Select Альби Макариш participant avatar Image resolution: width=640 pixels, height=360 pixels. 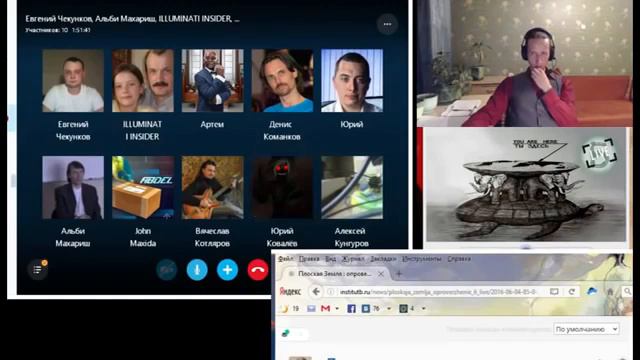tap(73, 187)
